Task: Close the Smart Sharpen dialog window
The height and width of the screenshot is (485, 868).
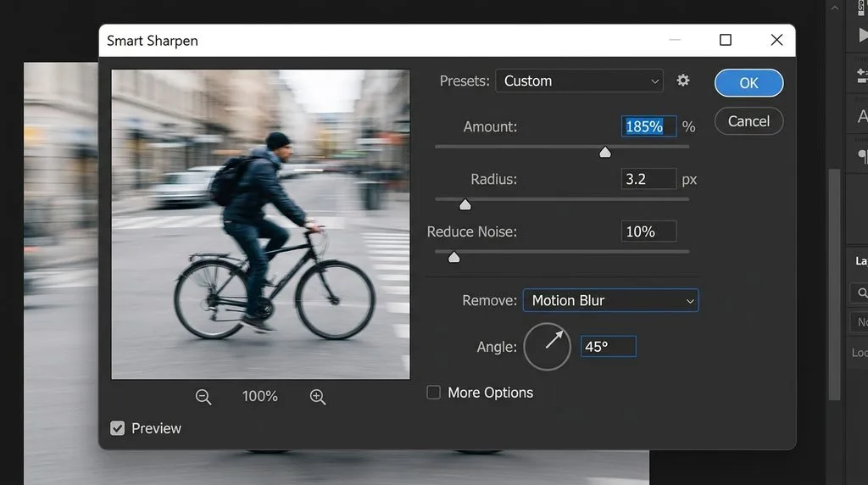Action: (776, 40)
